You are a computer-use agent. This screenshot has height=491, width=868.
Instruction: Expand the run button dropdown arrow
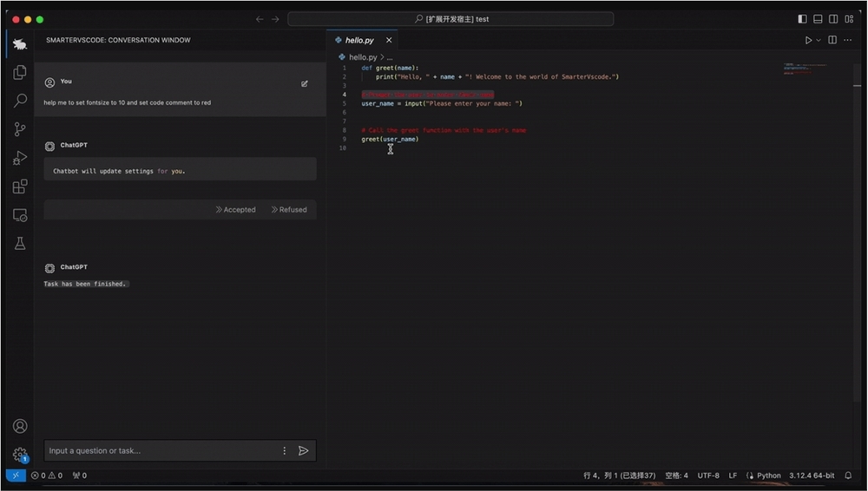818,40
